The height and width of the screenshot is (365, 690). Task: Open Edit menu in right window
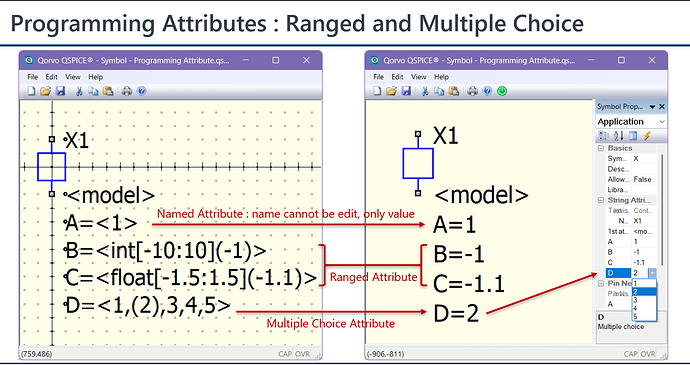tap(397, 77)
